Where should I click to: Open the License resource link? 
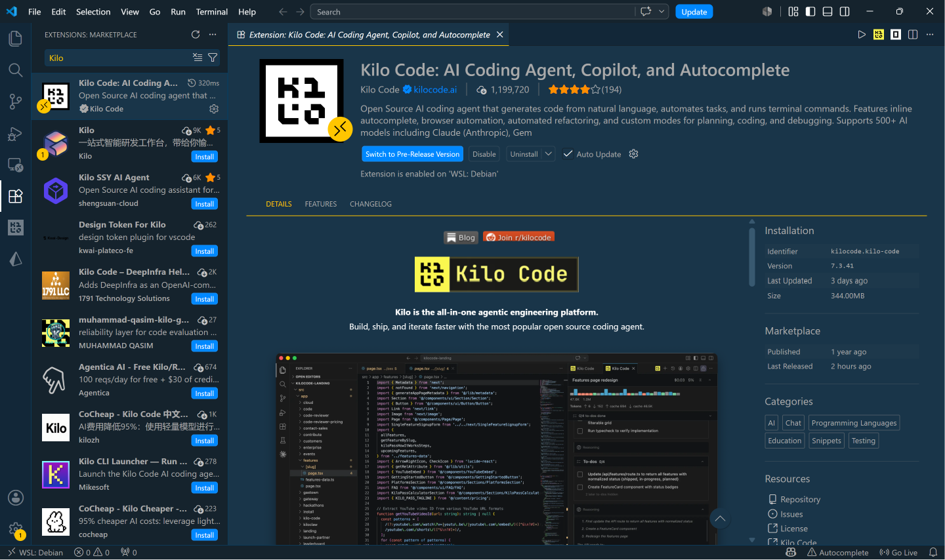click(794, 529)
